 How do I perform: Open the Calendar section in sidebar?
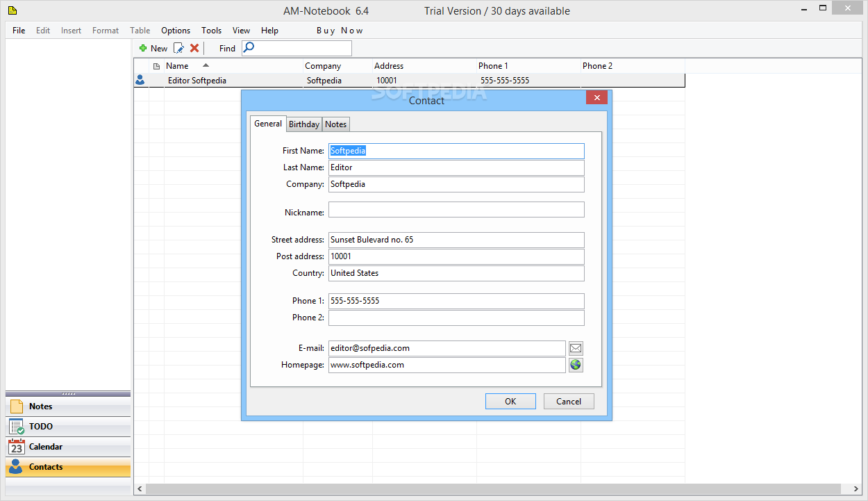(68, 447)
